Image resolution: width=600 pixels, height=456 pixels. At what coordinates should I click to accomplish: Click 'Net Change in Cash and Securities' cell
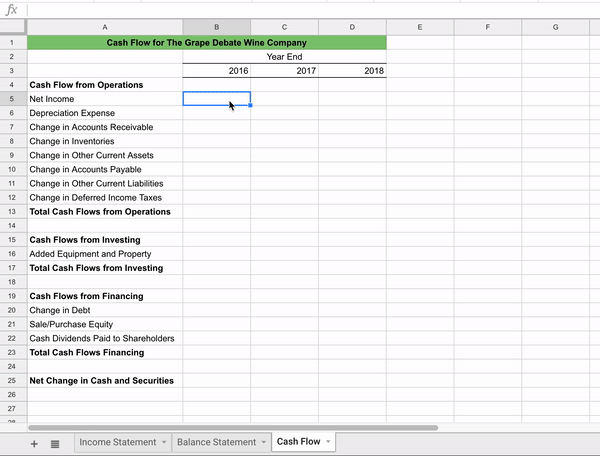[105, 381]
